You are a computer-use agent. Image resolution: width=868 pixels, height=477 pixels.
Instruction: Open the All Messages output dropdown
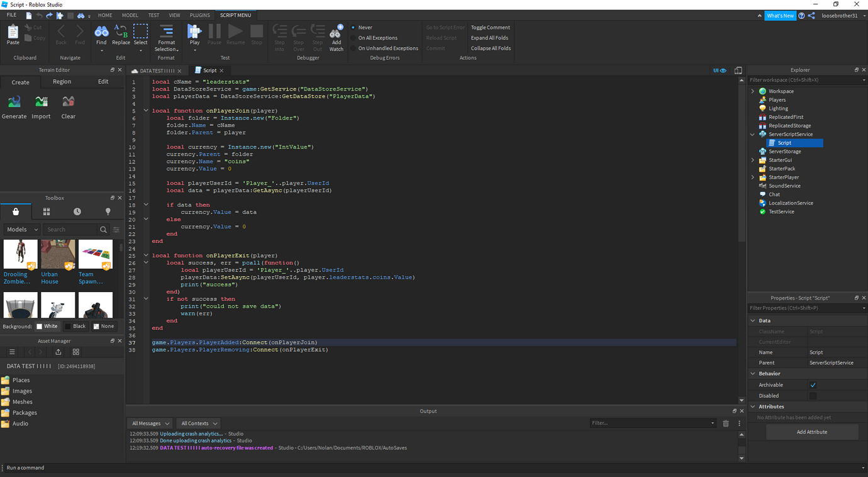point(149,423)
